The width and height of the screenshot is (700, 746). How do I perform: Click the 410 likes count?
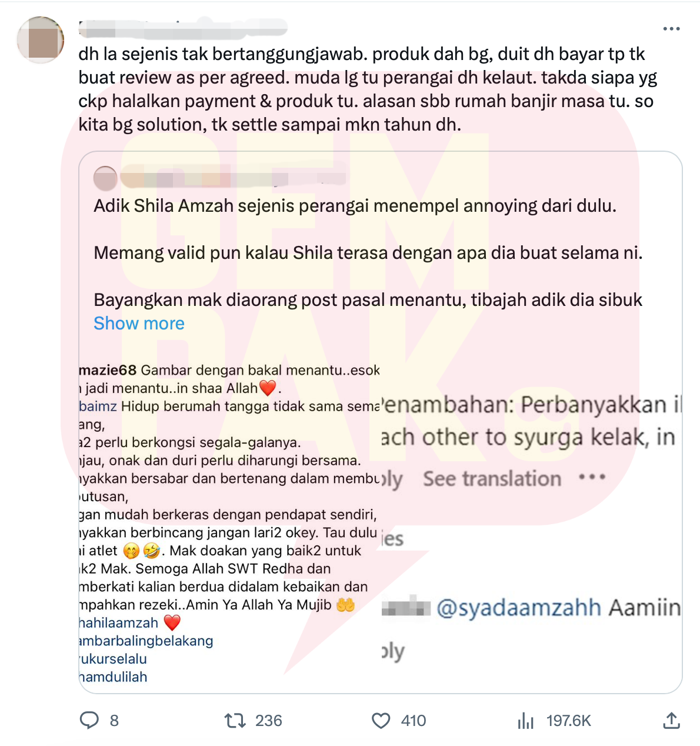click(x=414, y=721)
